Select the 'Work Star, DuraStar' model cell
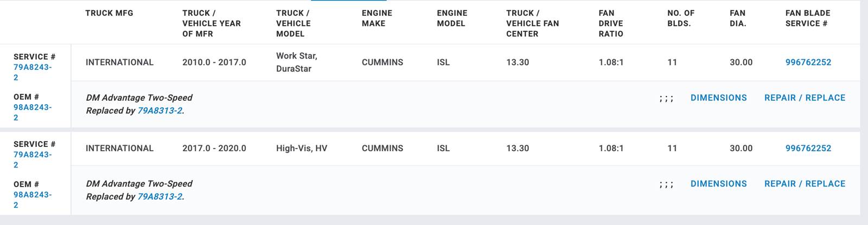The width and height of the screenshot is (868, 225). pos(296,62)
